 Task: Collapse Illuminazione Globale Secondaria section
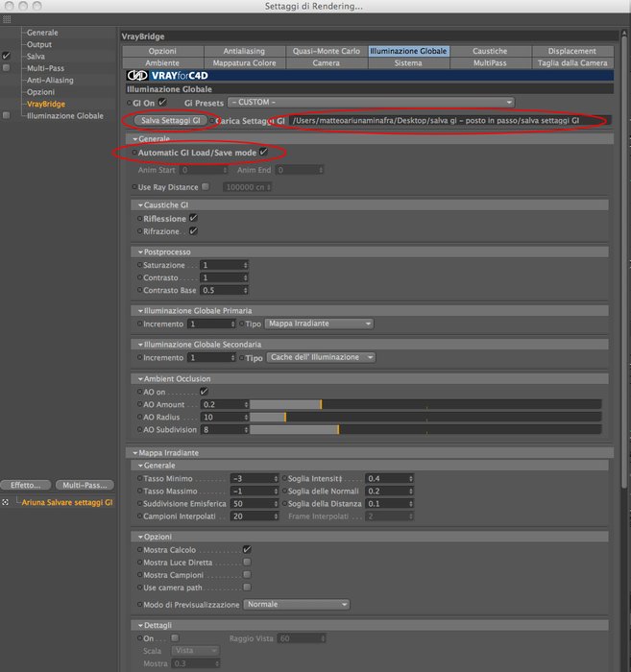[x=140, y=345]
